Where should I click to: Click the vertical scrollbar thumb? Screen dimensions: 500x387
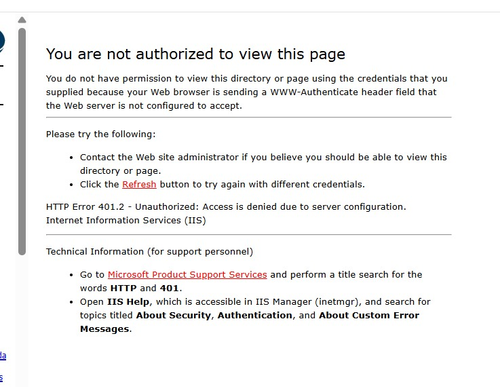coord(22,142)
